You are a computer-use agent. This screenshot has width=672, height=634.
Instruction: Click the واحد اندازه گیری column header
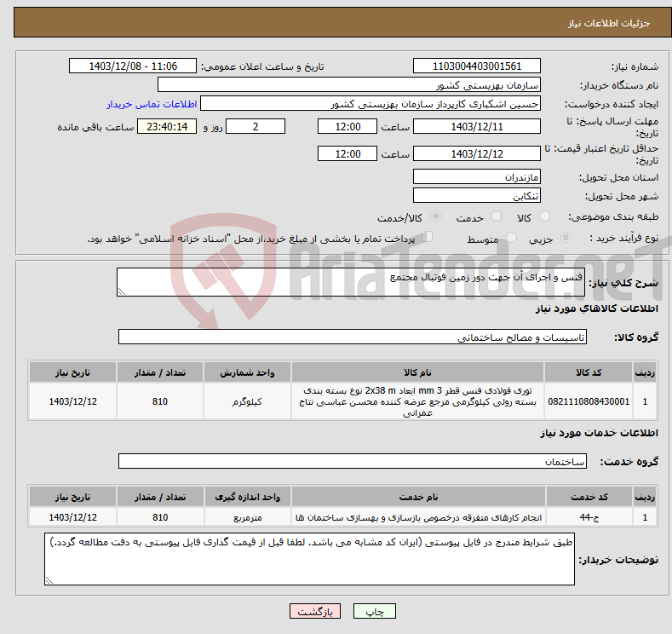click(247, 497)
